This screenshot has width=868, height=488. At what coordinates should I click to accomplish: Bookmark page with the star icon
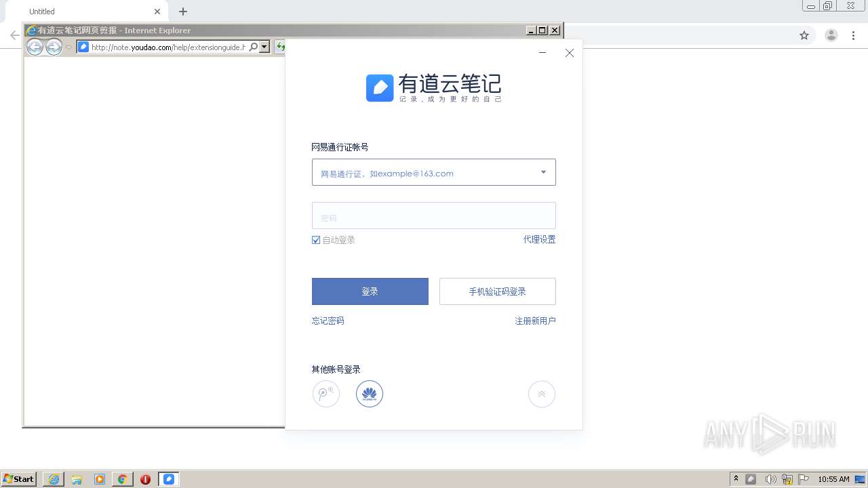click(x=804, y=35)
